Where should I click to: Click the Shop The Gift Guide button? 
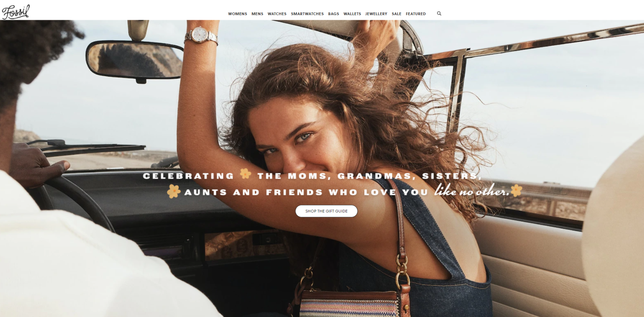[x=326, y=211]
